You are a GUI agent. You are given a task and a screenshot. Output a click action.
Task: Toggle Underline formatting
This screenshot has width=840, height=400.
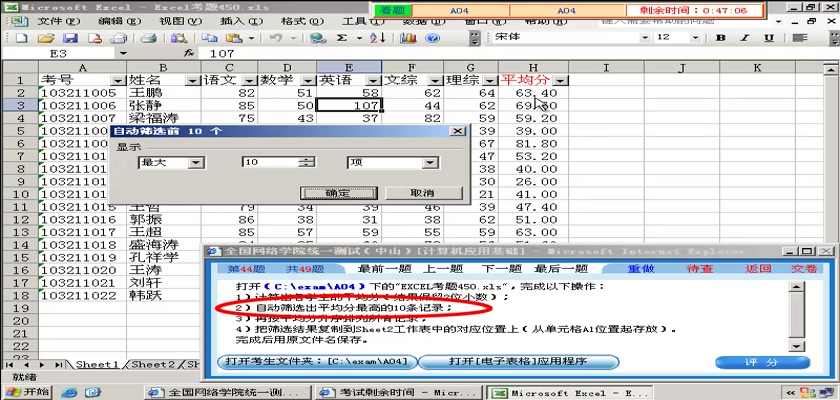pyautogui.click(x=769, y=37)
